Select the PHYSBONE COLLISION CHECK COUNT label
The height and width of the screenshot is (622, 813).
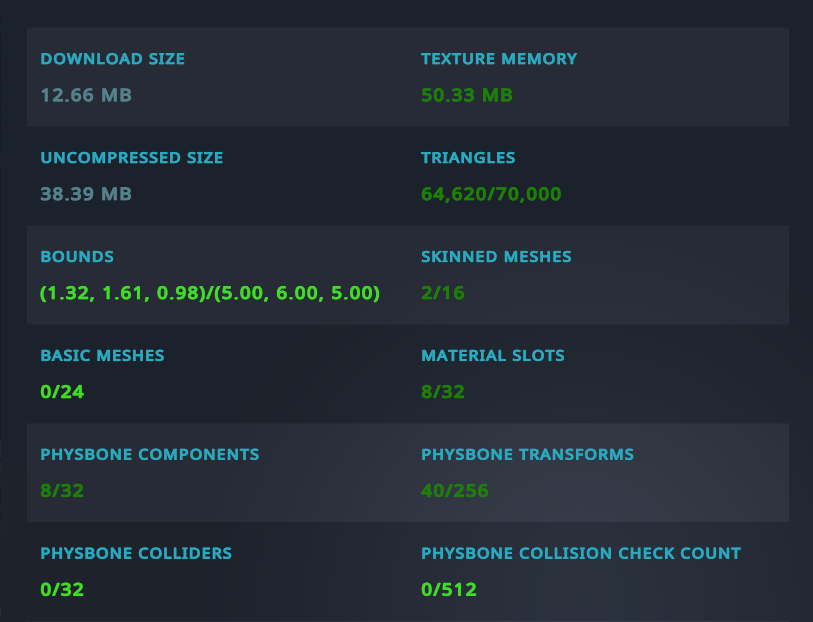pos(581,554)
